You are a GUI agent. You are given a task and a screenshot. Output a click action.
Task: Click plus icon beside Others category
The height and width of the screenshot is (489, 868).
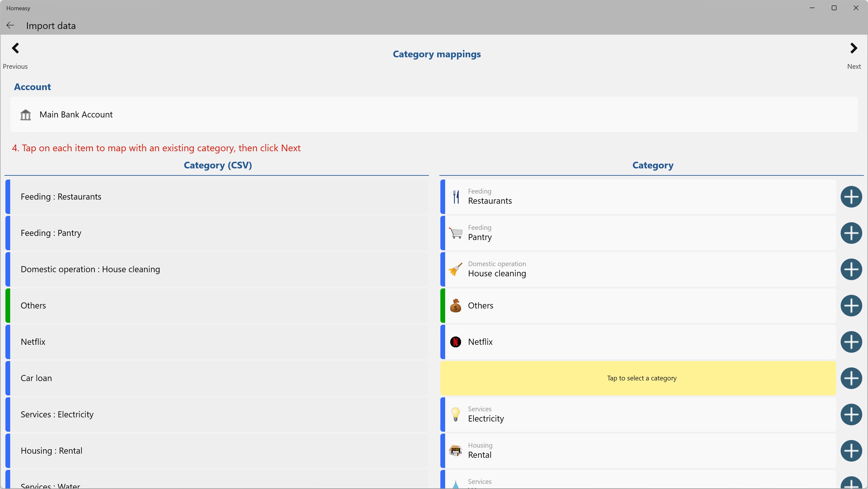click(851, 306)
